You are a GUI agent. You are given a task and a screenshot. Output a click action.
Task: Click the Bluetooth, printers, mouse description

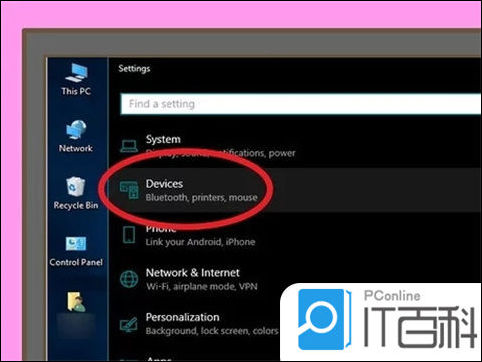point(201,197)
